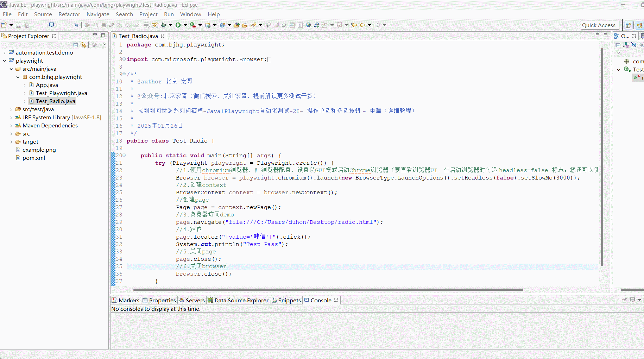The image size is (644, 359).
Task: Open the File menu
Action: [7, 14]
